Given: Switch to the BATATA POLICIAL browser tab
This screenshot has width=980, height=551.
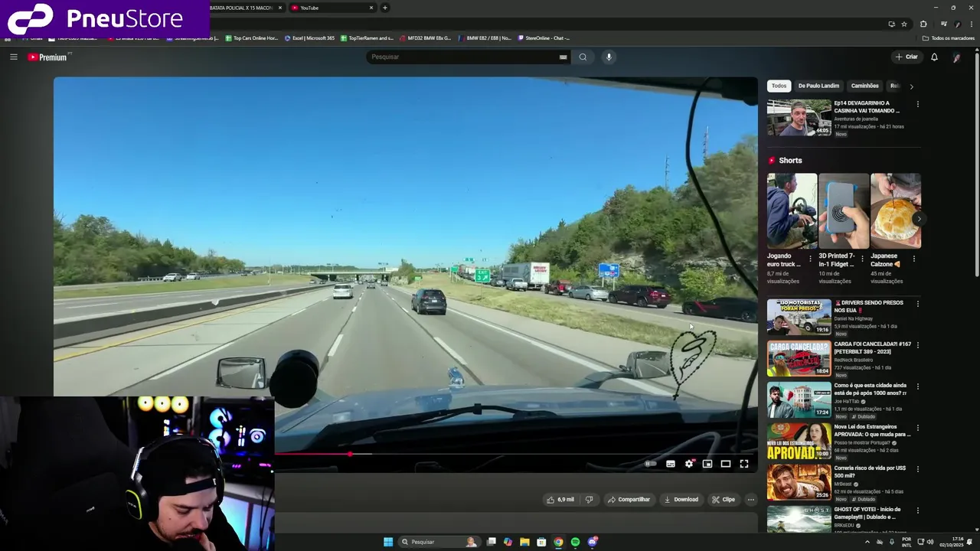Looking at the screenshot, I should click(x=240, y=8).
